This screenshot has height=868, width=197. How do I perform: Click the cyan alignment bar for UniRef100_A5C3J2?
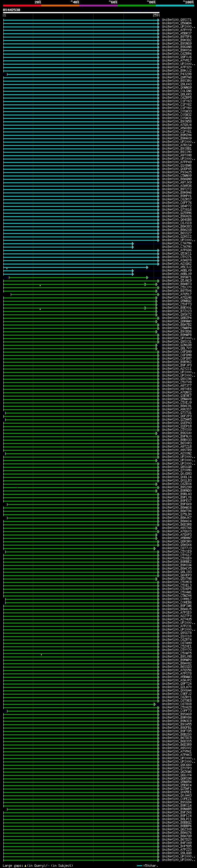[76, 267]
